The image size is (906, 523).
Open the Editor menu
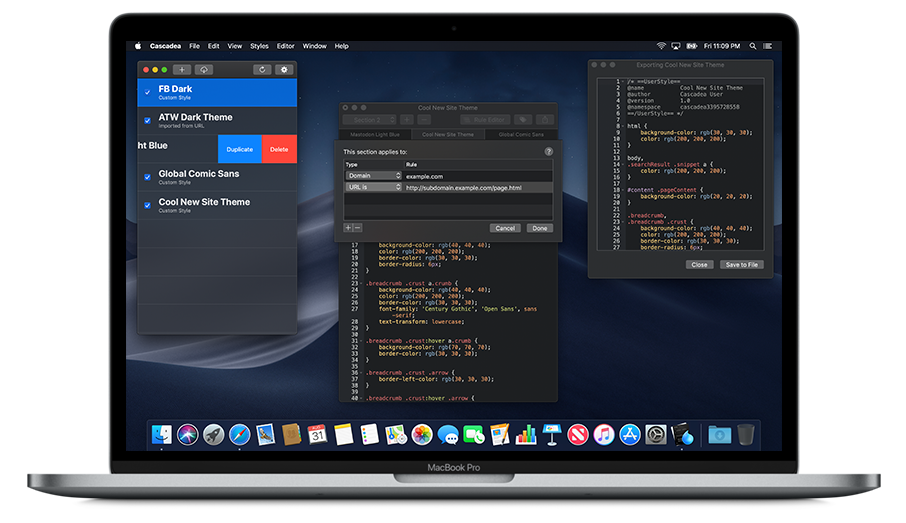[286, 46]
